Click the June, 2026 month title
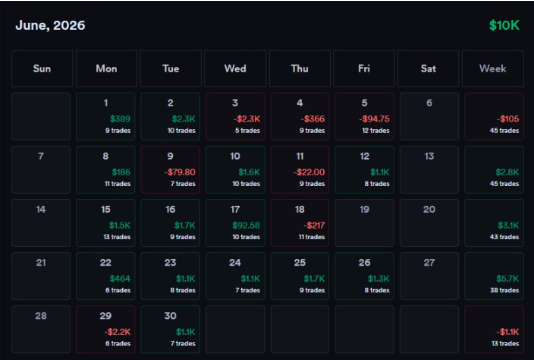Viewport: 534px width, 360px height. click(x=50, y=25)
